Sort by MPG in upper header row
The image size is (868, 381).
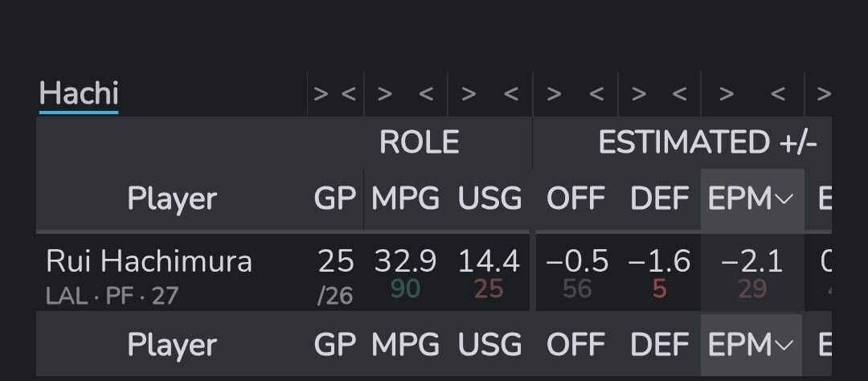point(405,199)
